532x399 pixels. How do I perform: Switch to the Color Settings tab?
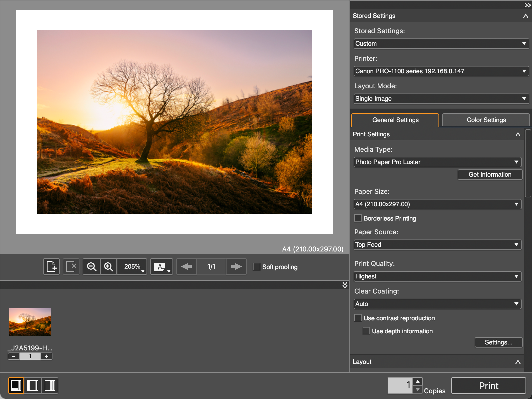(x=486, y=120)
